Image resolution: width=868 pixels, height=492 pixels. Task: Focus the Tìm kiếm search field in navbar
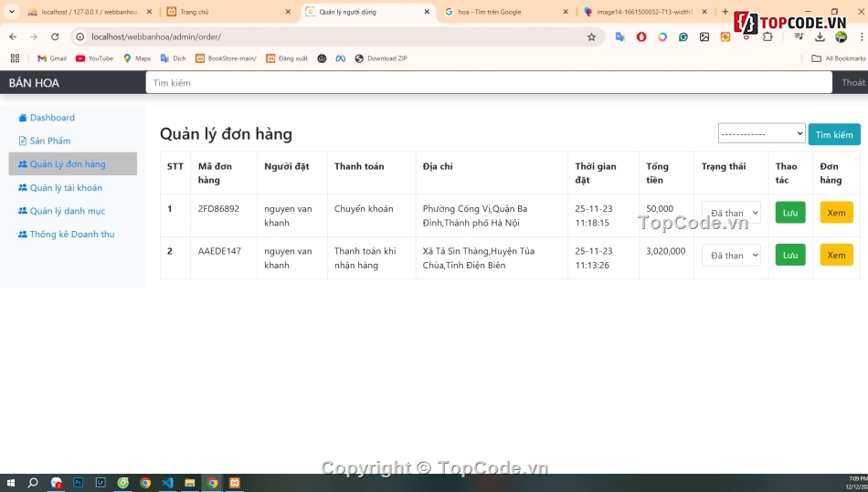coord(489,83)
